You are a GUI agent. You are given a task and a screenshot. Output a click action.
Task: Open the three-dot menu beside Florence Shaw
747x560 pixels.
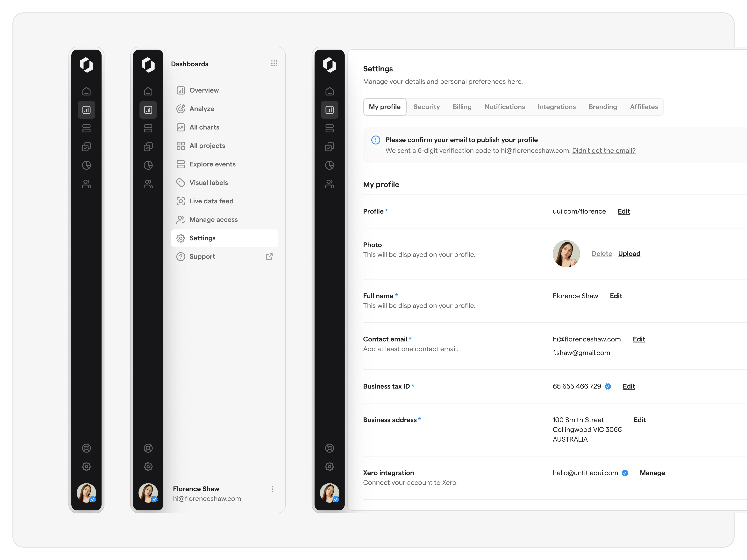coord(272,489)
